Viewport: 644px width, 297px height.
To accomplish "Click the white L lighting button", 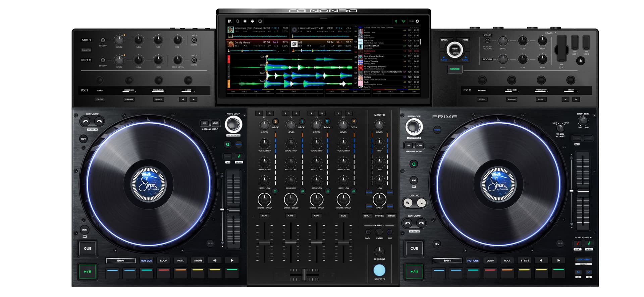I will point(421,203).
